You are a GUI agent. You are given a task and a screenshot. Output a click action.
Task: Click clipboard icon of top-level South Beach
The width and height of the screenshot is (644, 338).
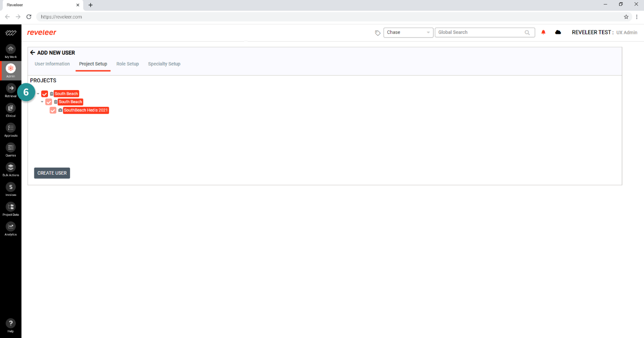click(x=52, y=94)
